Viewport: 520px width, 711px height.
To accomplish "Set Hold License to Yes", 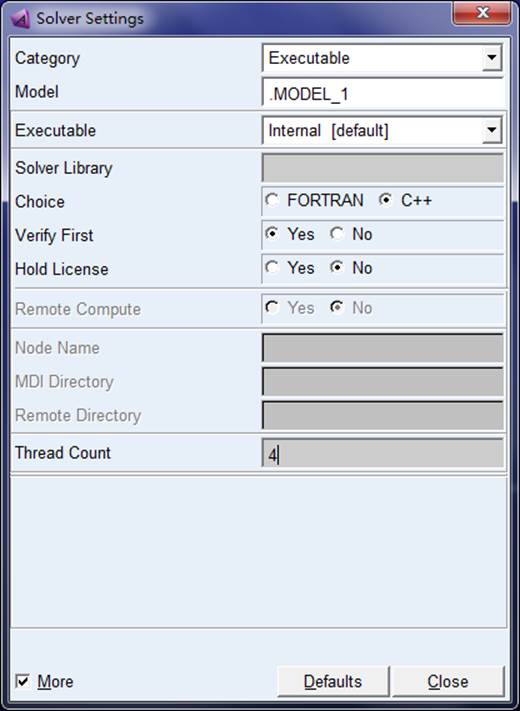I will (272, 268).
